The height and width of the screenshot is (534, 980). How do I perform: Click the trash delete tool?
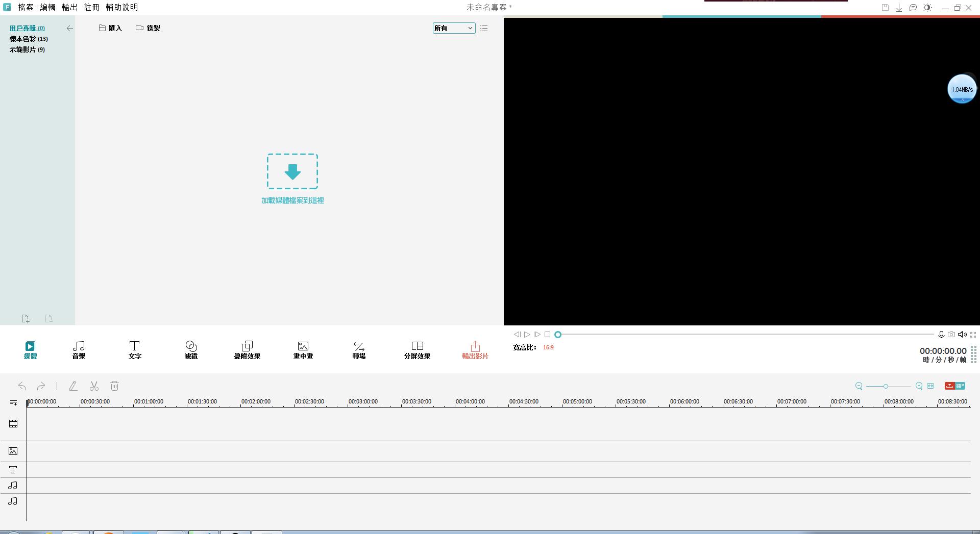coord(114,386)
